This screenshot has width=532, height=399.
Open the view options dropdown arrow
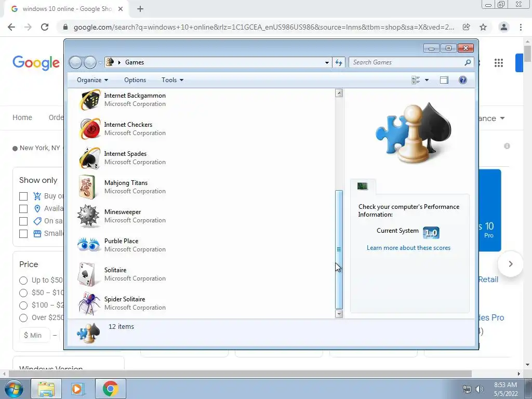427,80
